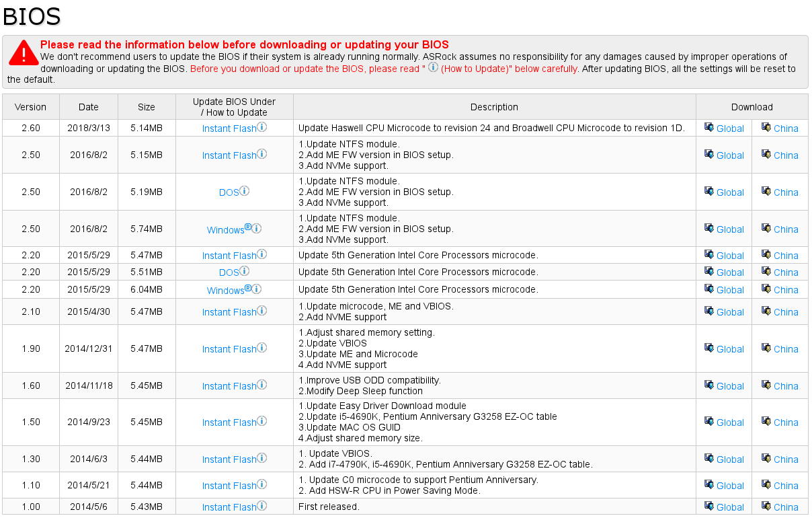The height and width of the screenshot is (518, 812).
Task: Click China download icon in the 2.20 DOS row
Action: click(766, 270)
